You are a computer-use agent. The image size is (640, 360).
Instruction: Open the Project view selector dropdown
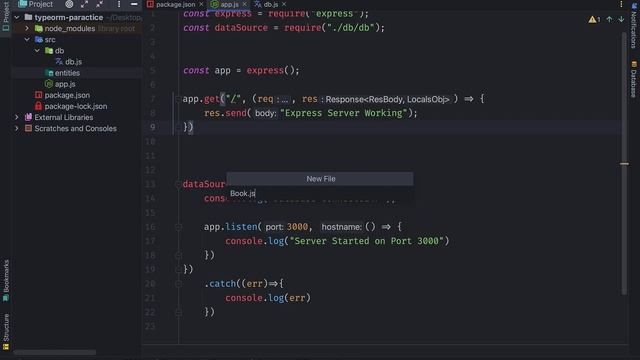click(36, 4)
